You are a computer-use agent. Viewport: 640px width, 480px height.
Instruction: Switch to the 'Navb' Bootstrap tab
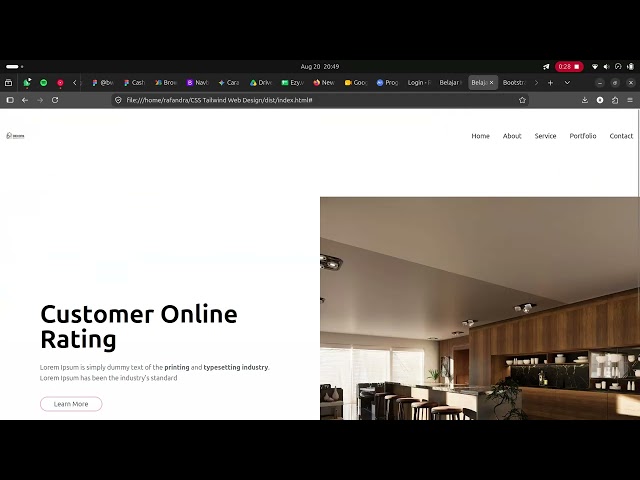pos(198,83)
